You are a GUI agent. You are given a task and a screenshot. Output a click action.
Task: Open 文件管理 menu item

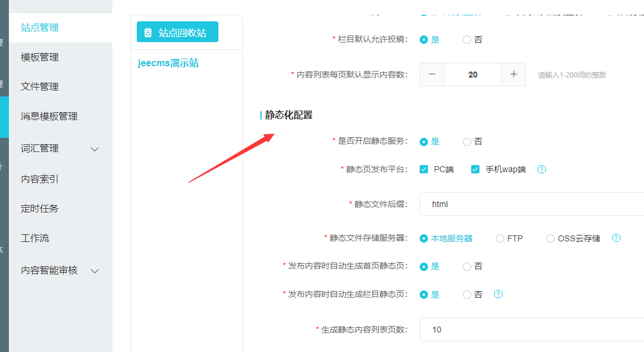click(x=40, y=86)
